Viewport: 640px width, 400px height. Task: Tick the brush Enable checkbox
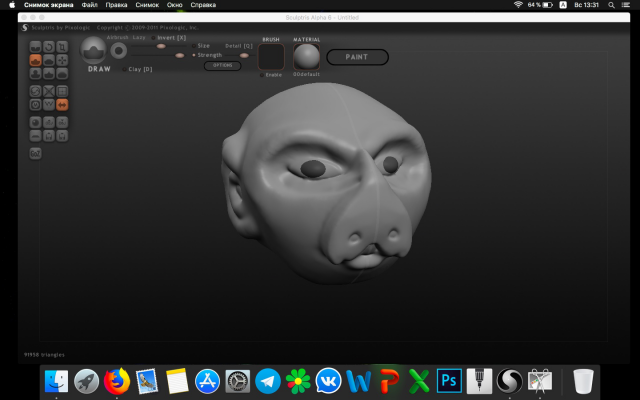[262, 75]
